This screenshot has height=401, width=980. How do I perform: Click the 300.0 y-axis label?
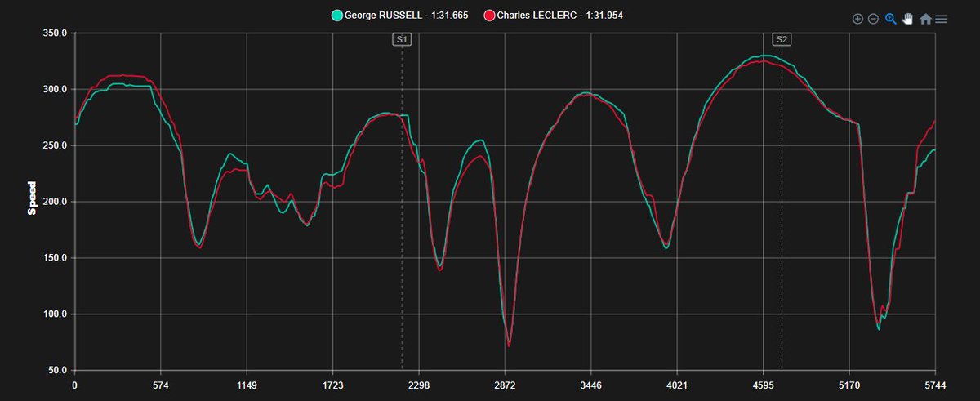53,89
